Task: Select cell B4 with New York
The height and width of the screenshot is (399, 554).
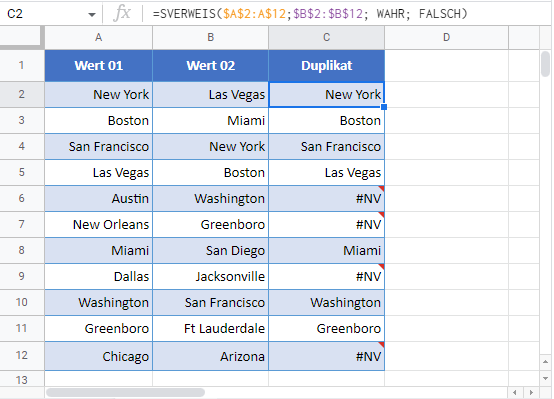Action: [211, 147]
